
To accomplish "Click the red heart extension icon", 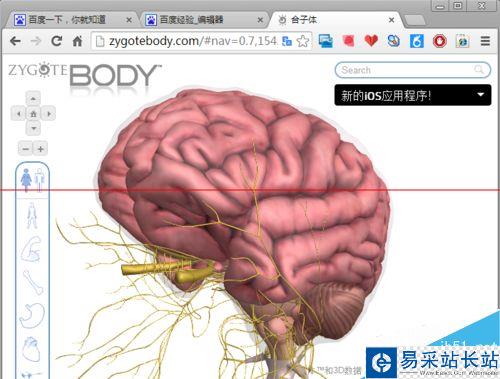I will (x=371, y=41).
